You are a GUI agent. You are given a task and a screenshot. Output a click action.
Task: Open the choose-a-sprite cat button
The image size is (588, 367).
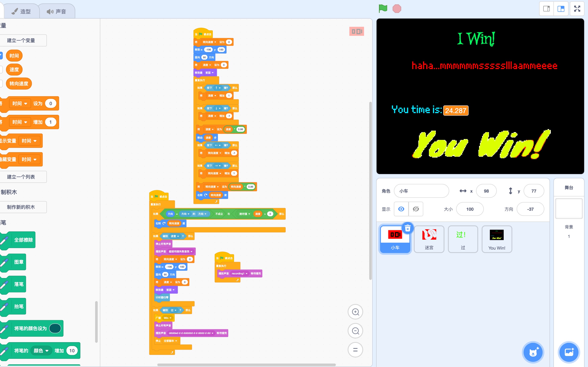point(533,352)
